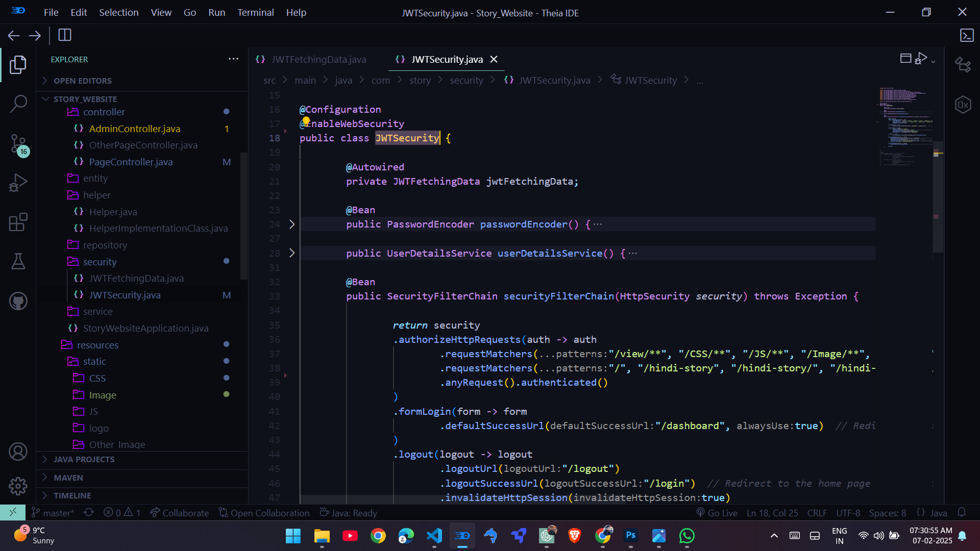Viewport: 980px width, 551px height.
Task: Fold the passwordEncoder method at line 24
Action: [291, 224]
